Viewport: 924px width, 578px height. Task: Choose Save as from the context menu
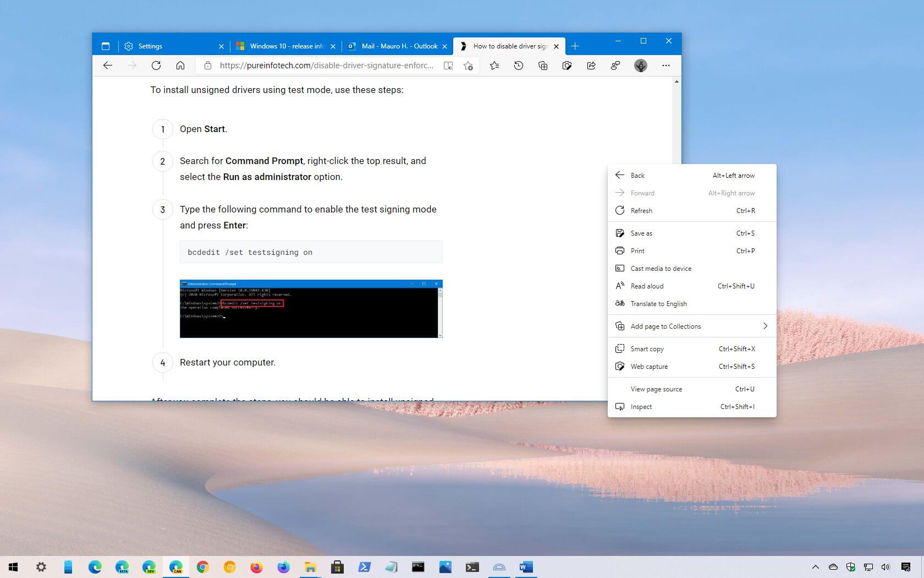[641, 233]
